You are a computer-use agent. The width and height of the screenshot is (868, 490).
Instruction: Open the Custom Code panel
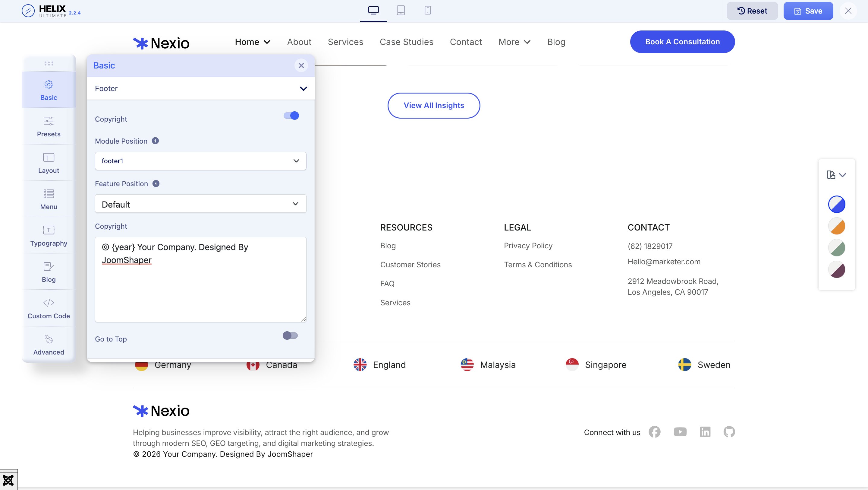pyautogui.click(x=49, y=308)
